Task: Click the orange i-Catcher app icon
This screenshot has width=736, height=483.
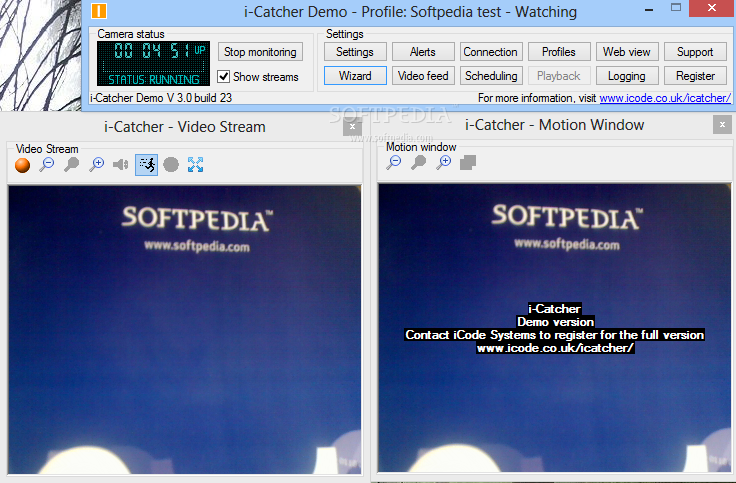Action: click(x=99, y=11)
